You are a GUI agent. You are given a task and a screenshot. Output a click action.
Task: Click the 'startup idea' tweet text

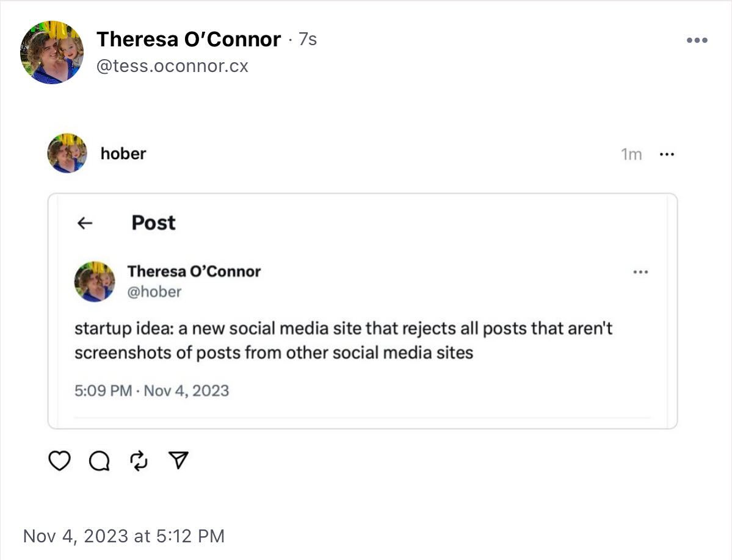click(343, 340)
